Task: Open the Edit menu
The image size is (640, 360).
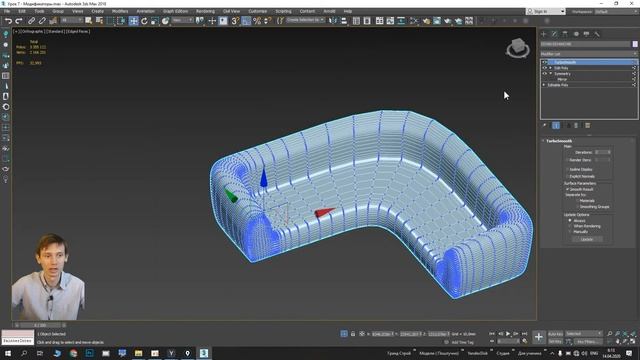Action: tap(22, 11)
